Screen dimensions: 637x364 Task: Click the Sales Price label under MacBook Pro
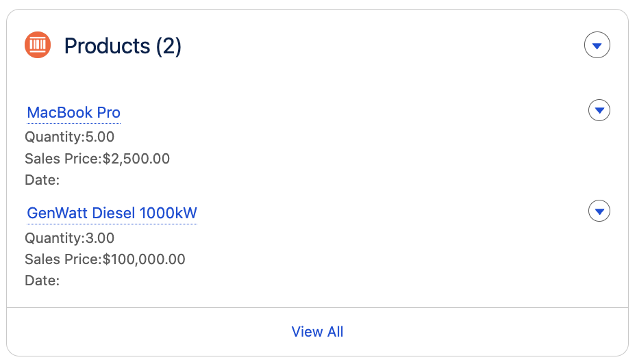click(62, 159)
